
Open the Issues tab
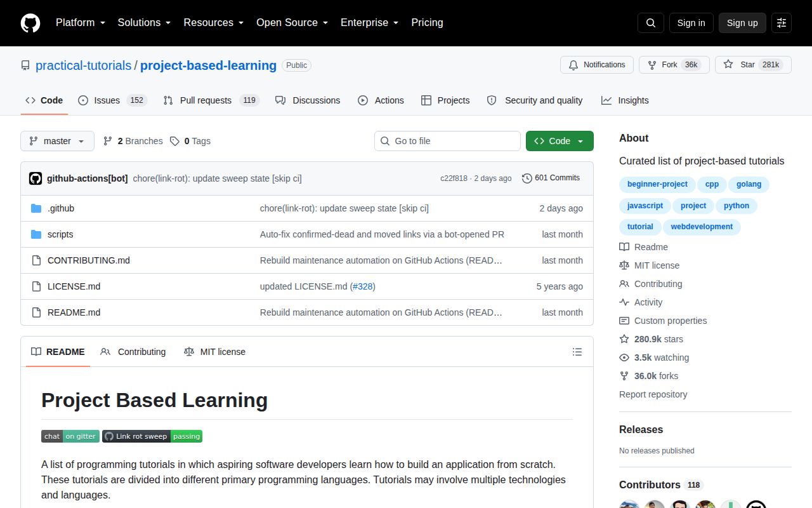113,100
